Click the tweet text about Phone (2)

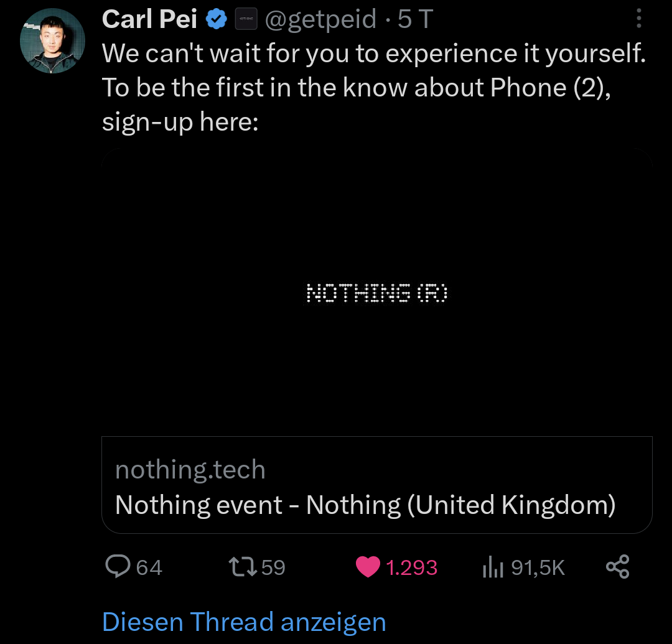373,87
